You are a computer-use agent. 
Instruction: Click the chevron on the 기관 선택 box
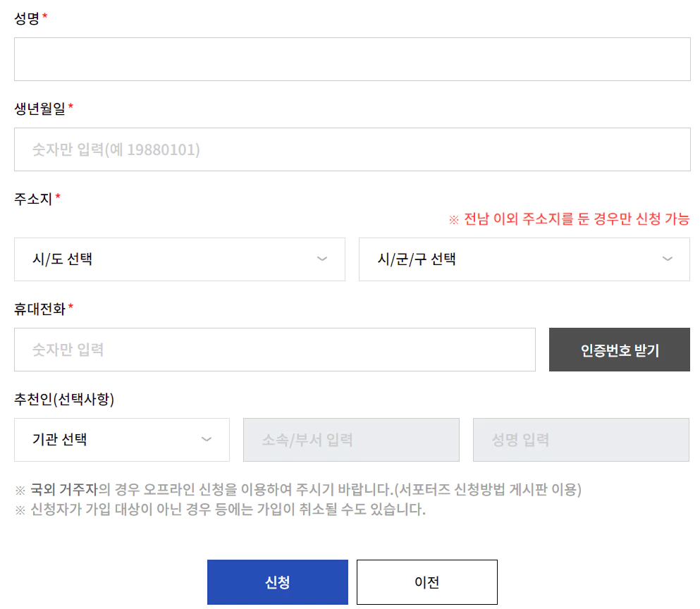[207, 440]
